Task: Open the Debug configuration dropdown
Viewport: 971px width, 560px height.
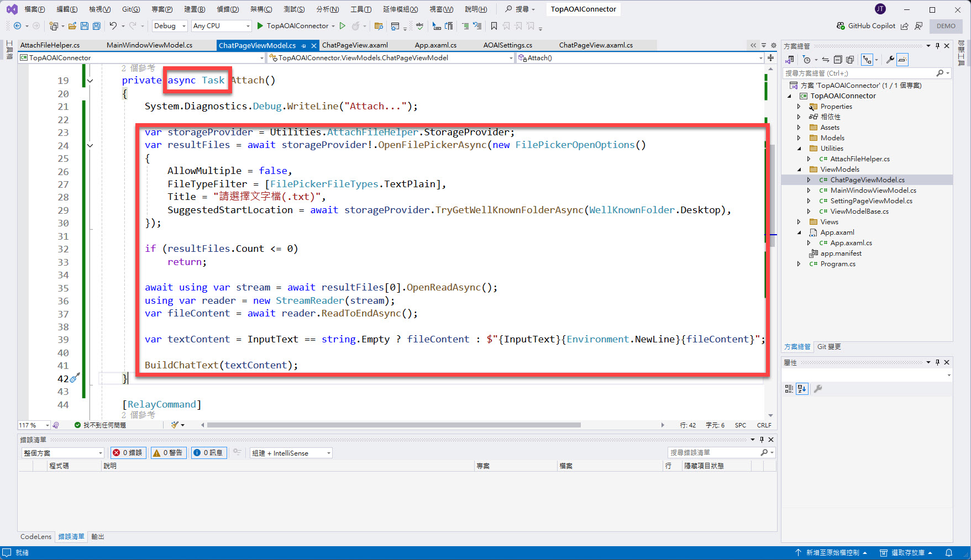Action: pos(169,26)
